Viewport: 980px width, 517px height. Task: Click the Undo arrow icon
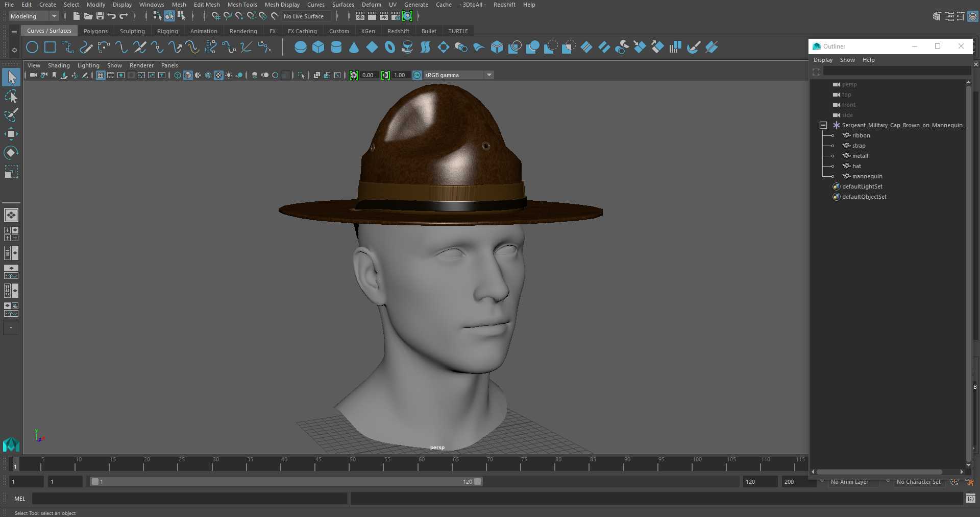click(x=112, y=16)
